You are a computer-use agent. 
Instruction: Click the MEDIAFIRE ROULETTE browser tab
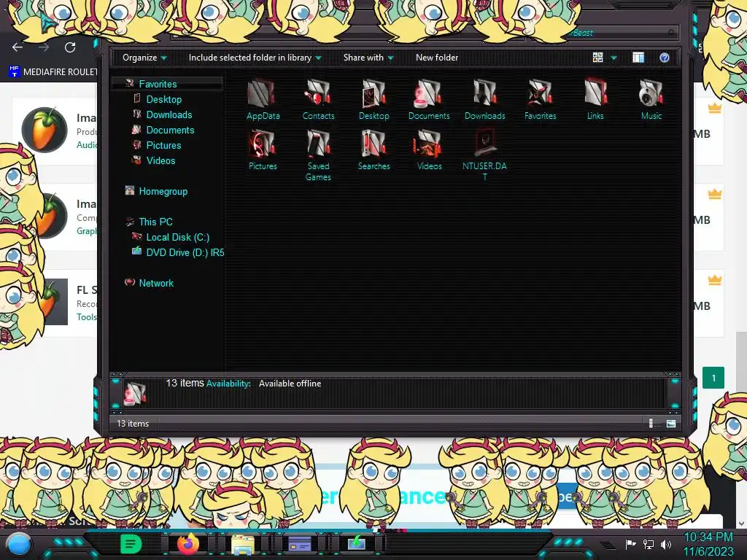53,72
